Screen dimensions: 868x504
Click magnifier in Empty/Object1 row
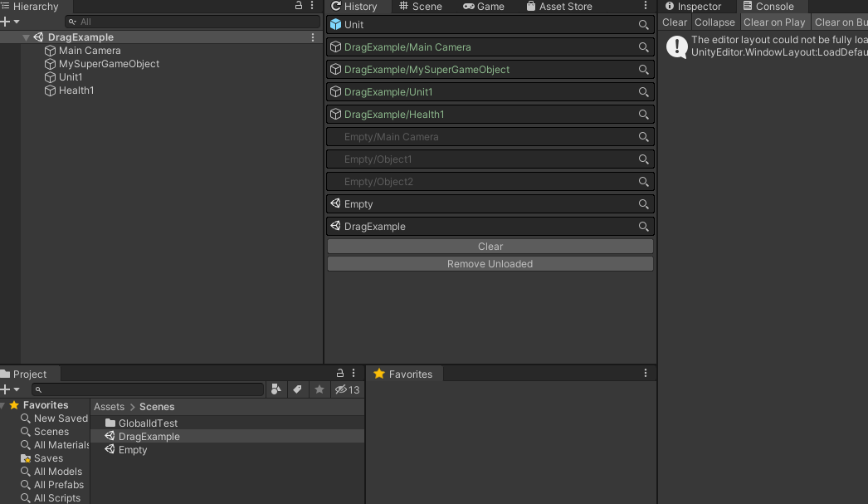[x=643, y=159]
